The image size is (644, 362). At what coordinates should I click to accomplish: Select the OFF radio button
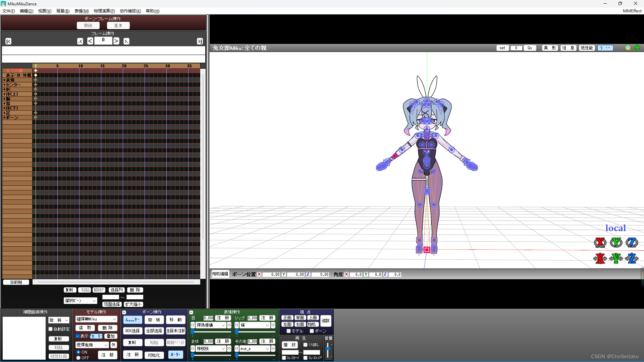[78, 358]
